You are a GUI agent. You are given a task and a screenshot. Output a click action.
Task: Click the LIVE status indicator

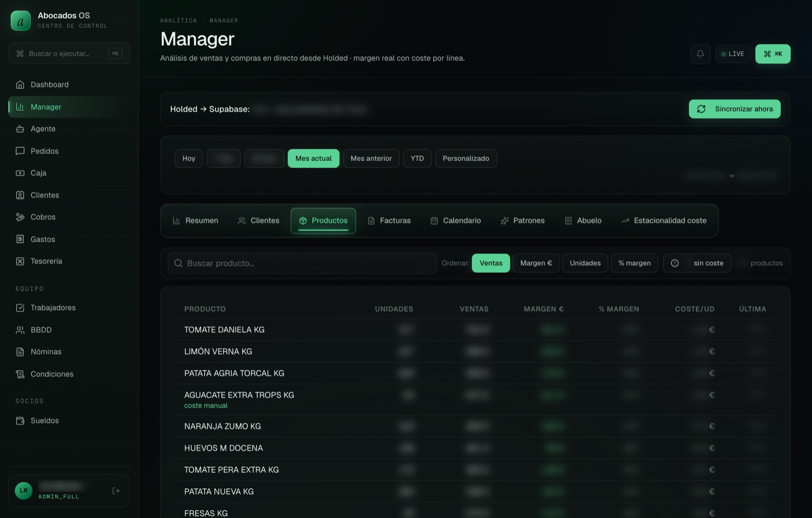tap(733, 54)
